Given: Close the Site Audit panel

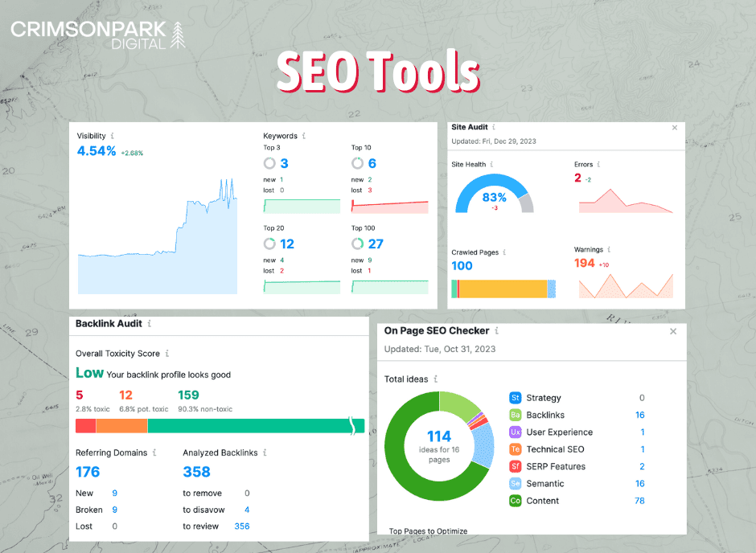Looking at the screenshot, I should click(674, 127).
